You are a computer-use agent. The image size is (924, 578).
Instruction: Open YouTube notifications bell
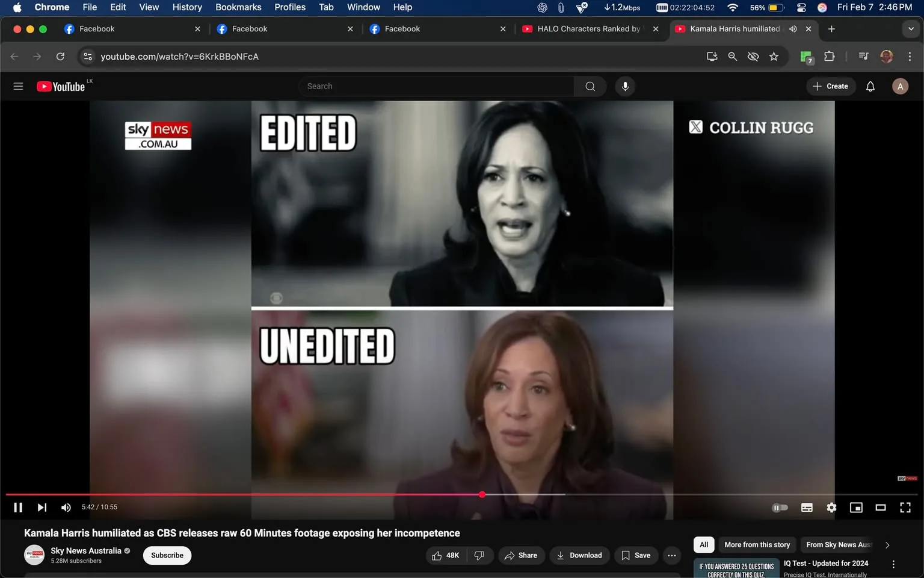[870, 85]
